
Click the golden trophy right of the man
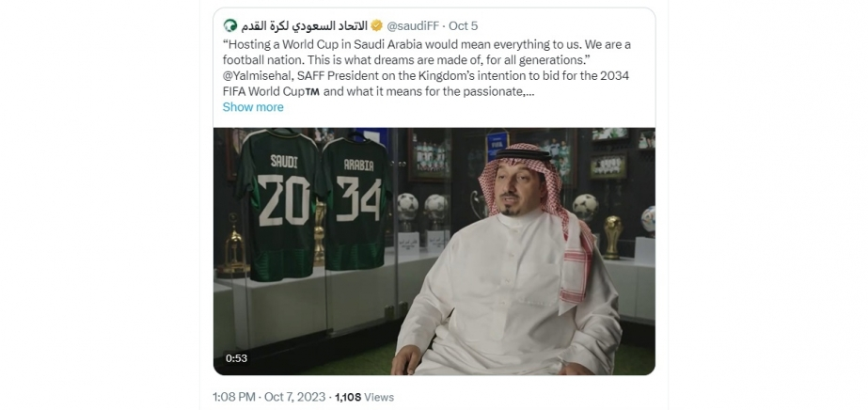coord(612,237)
